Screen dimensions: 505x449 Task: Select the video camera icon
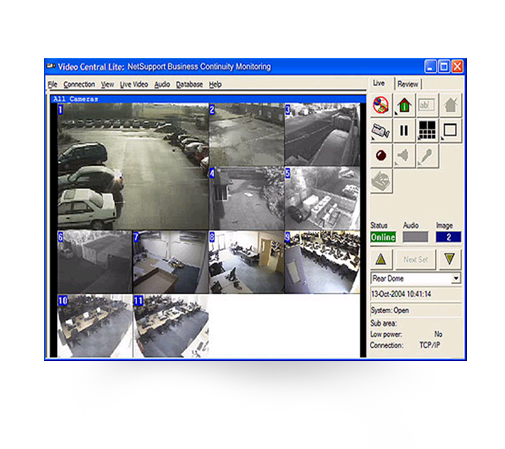[x=381, y=131]
